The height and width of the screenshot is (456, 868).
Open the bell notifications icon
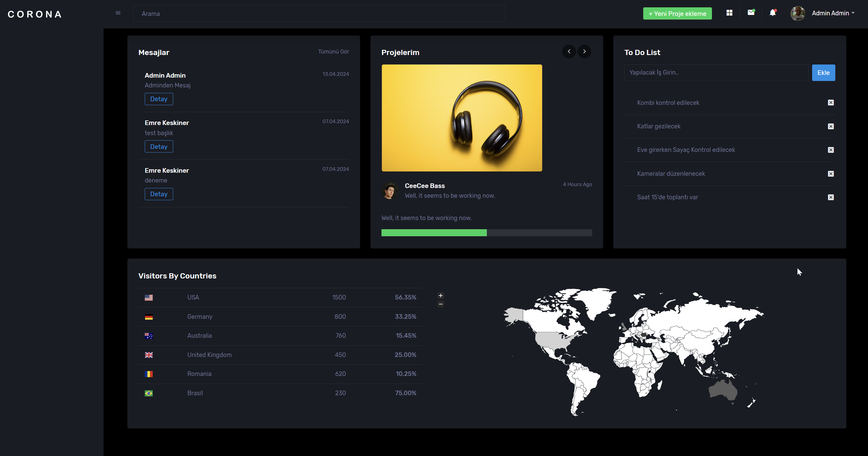772,13
